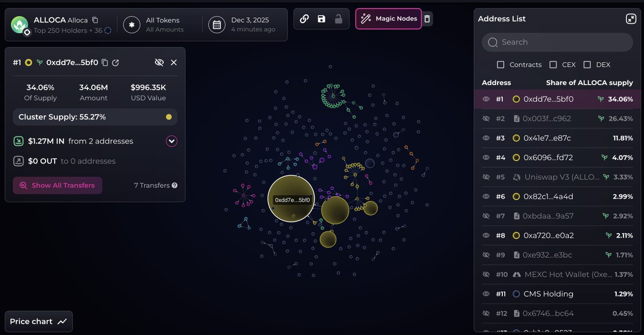Click the MEXC logo icon on row #10
The width and height of the screenshot is (644, 335).
point(516,274)
